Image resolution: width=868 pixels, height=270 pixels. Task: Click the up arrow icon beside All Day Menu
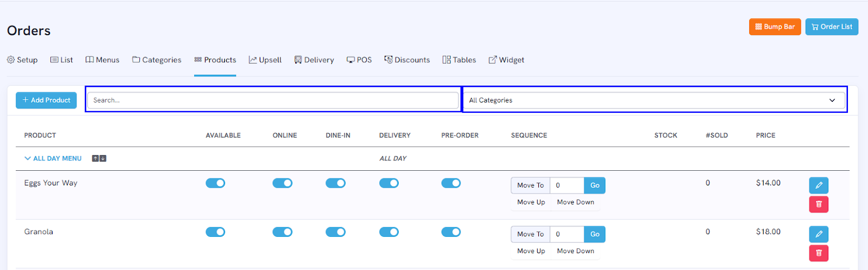[95, 158]
